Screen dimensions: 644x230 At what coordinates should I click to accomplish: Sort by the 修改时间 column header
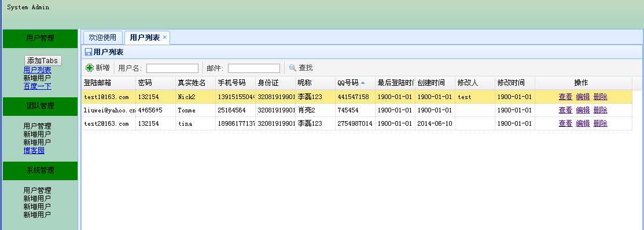tap(514, 83)
